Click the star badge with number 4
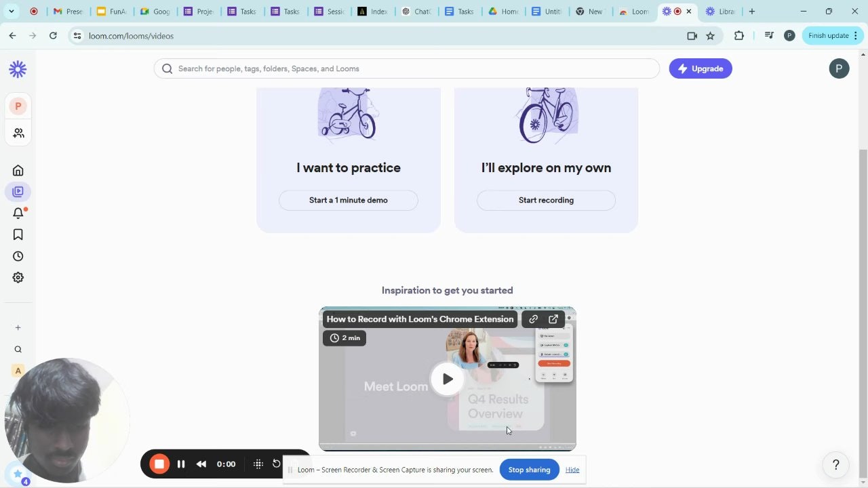The height and width of the screenshot is (488, 868). pos(18,475)
